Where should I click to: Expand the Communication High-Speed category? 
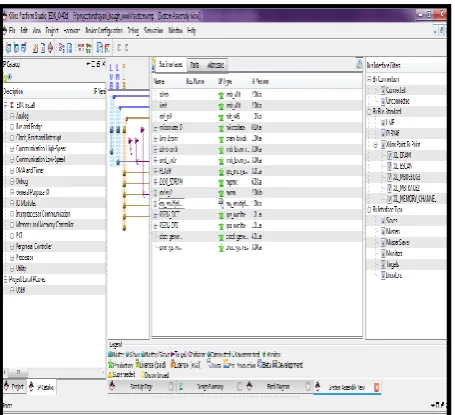[x=12, y=149]
